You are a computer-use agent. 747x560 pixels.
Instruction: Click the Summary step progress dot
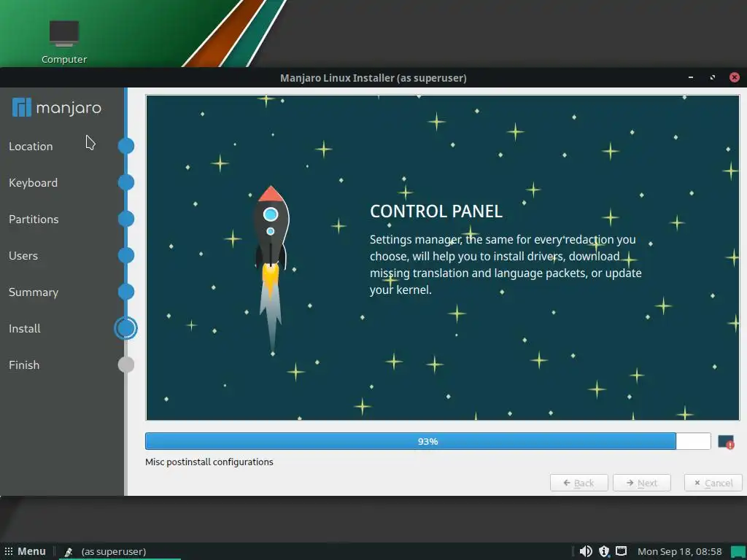pyautogui.click(x=126, y=292)
